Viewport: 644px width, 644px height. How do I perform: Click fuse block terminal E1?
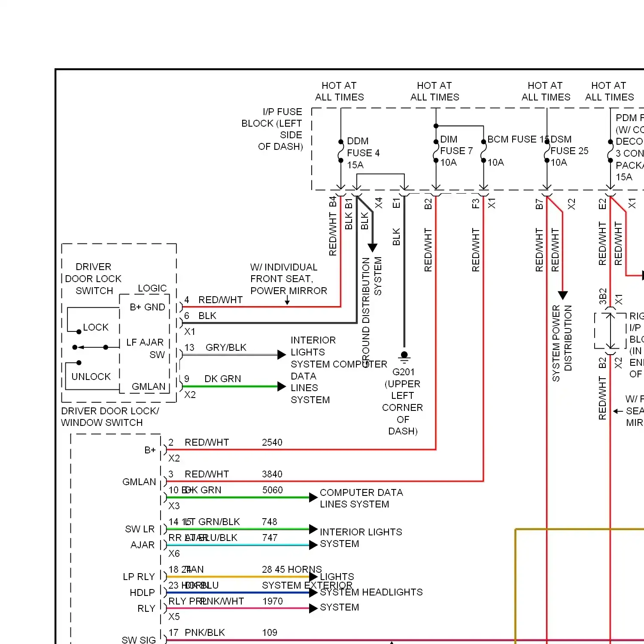coord(396,203)
